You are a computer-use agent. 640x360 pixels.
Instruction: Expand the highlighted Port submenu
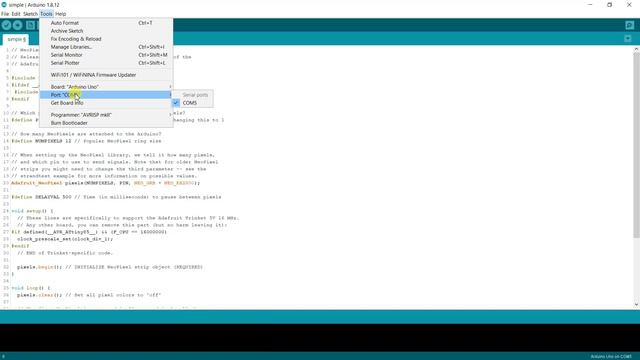pyautogui.click(x=106, y=95)
